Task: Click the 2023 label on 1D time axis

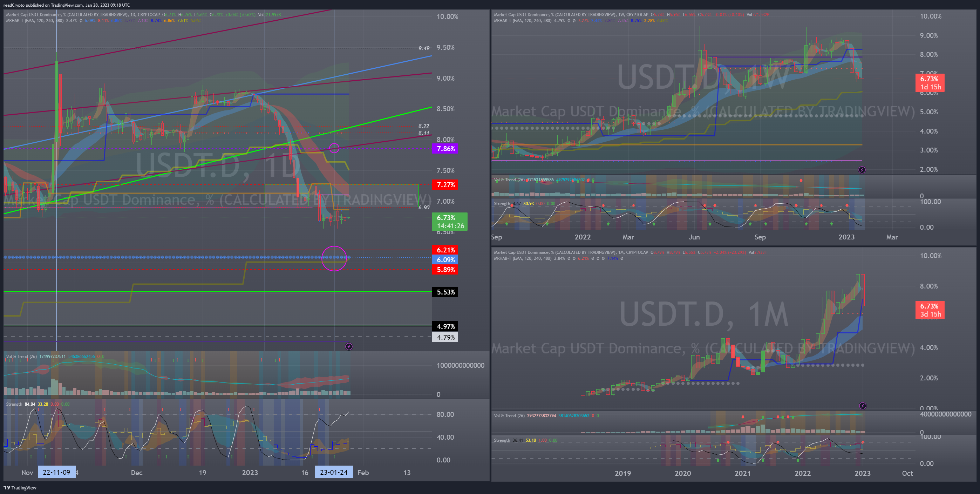Action: tap(250, 473)
